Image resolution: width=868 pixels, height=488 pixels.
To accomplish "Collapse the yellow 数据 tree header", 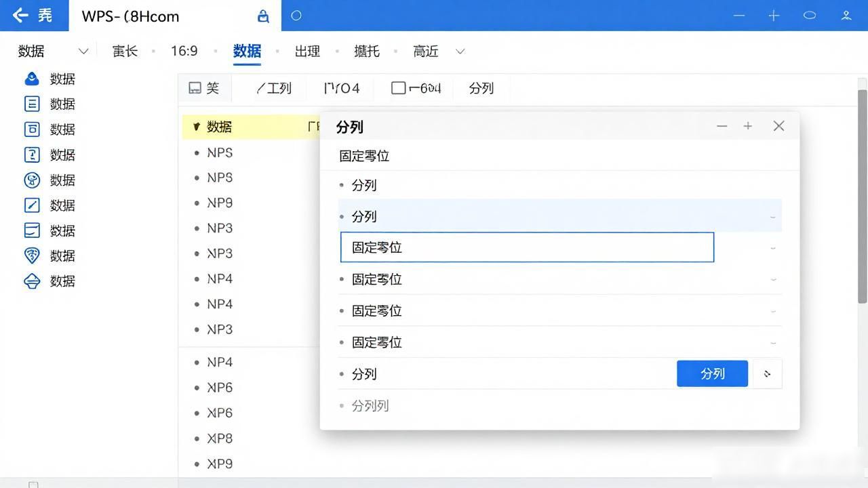I will [196, 127].
